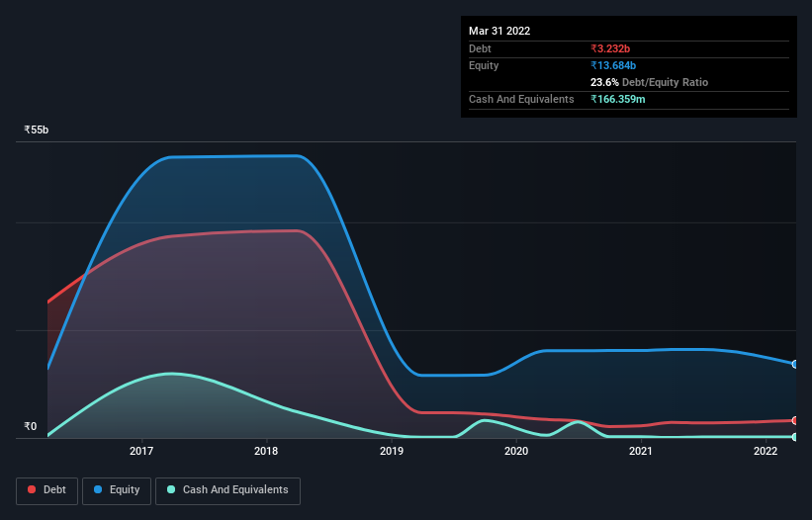Select the 2022 x-axis label

(x=766, y=451)
